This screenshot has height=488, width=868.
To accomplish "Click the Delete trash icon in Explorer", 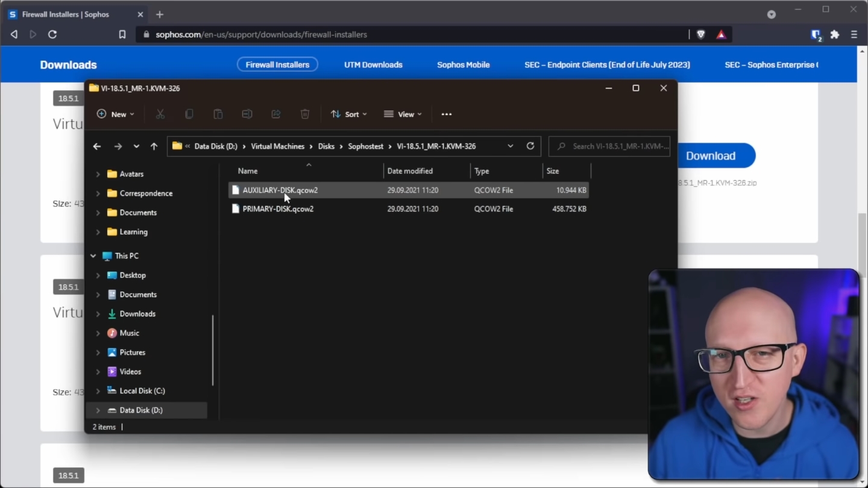I will tap(305, 114).
